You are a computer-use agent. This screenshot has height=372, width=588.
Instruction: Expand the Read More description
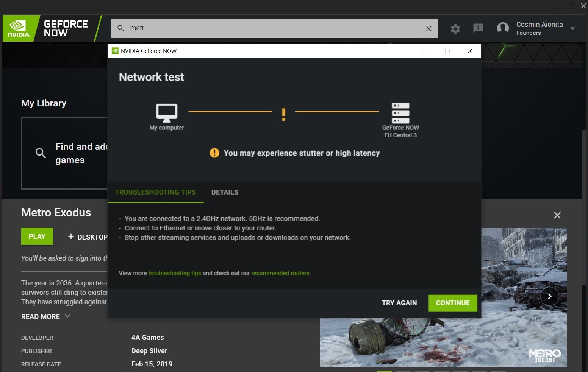tap(45, 316)
